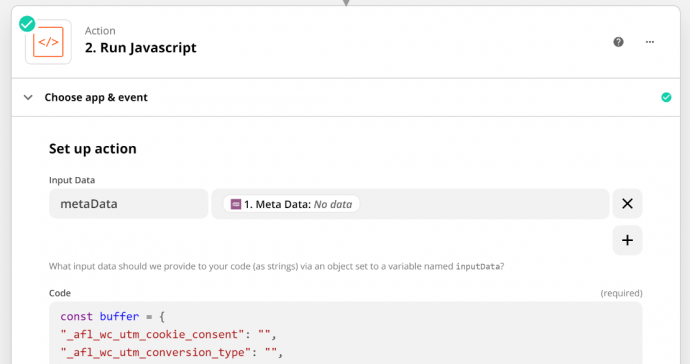The width and height of the screenshot is (690, 364).
Task: Click the Code by Zapier step icon
Action: pyautogui.click(x=48, y=42)
